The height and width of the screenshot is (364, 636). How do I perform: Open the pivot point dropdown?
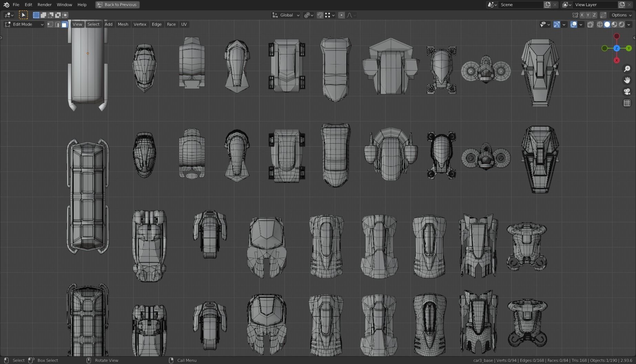[x=308, y=15]
